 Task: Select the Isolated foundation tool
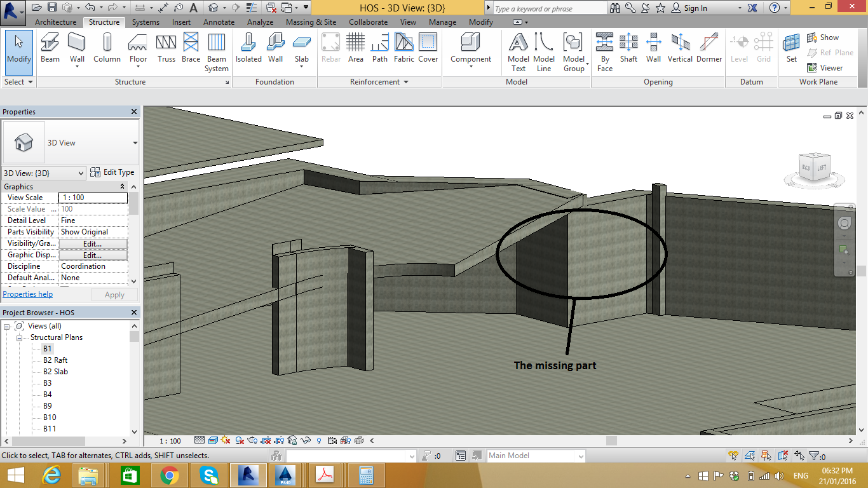pyautogui.click(x=248, y=49)
